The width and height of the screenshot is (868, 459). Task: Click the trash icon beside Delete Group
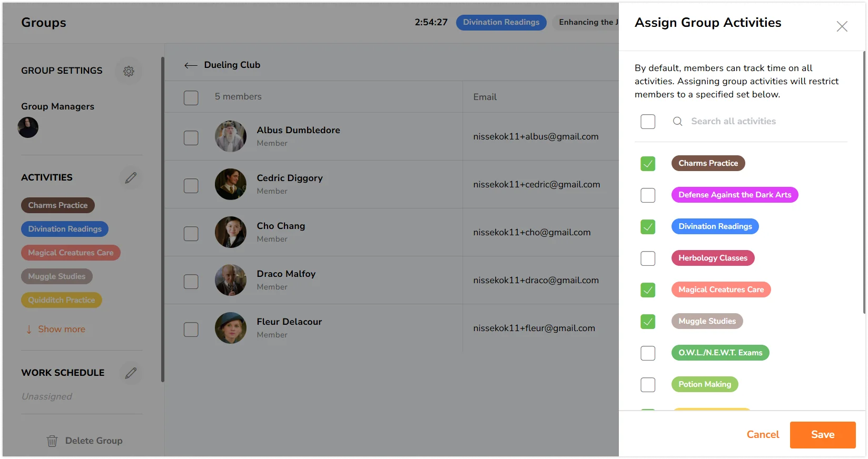tap(52, 441)
